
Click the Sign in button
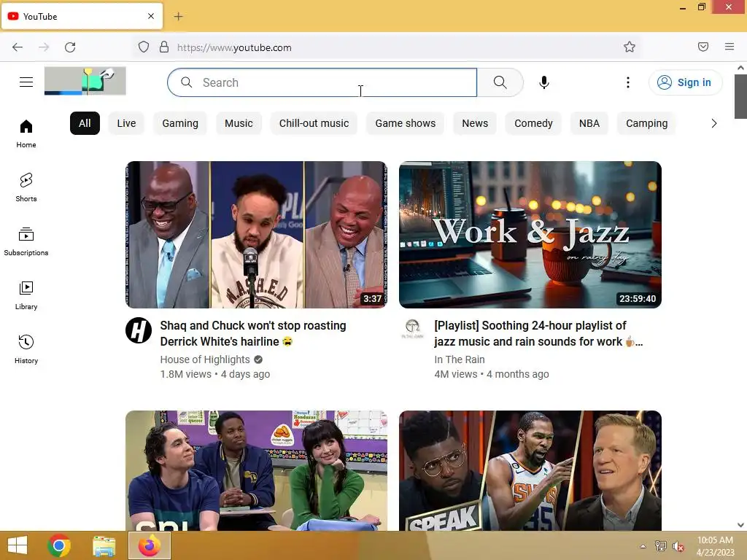685,82
